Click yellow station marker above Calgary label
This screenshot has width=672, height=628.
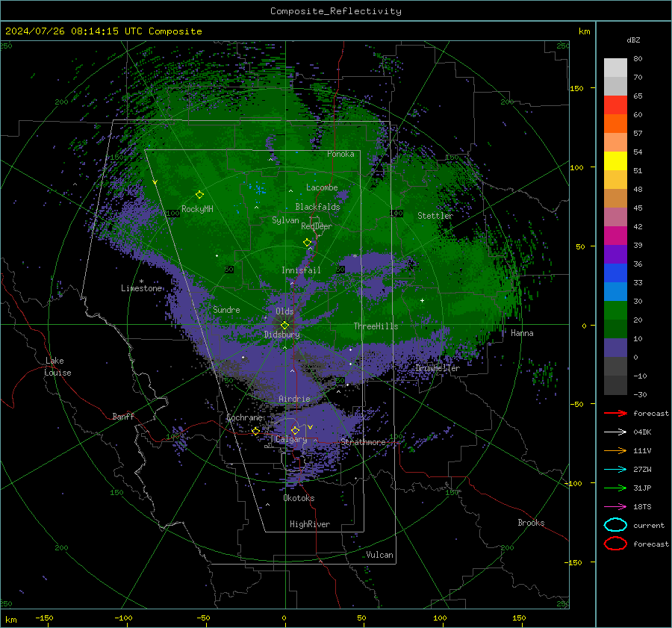(x=295, y=430)
